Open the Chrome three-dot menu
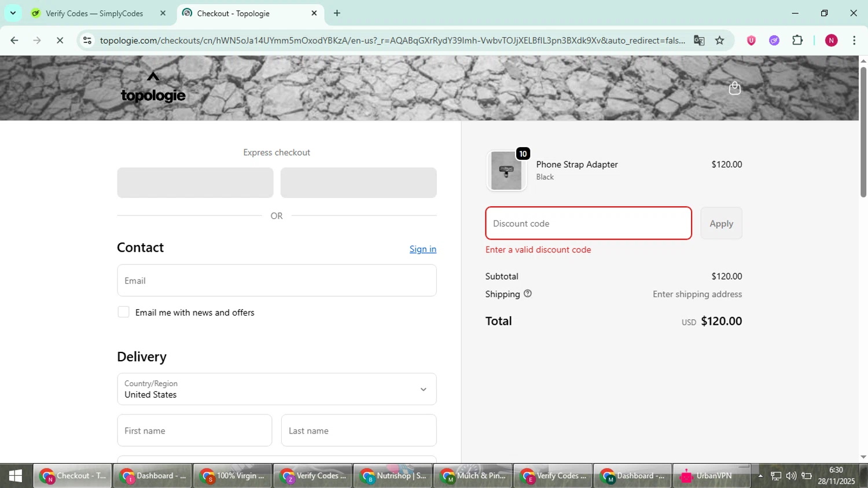Image resolution: width=868 pixels, height=488 pixels. pos(854,41)
